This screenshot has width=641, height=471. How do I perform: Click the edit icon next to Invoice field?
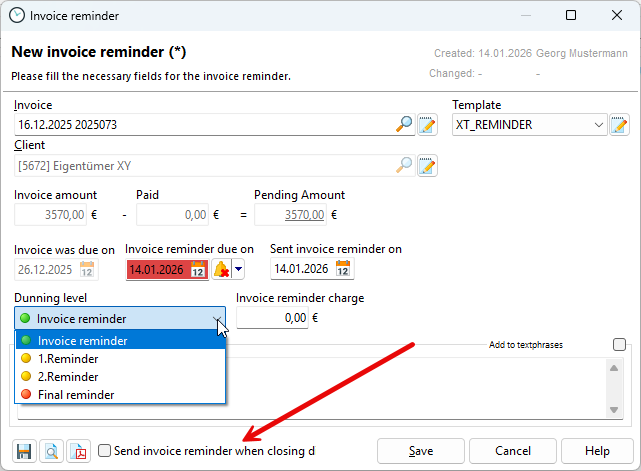pyautogui.click(x=427, y=125)
